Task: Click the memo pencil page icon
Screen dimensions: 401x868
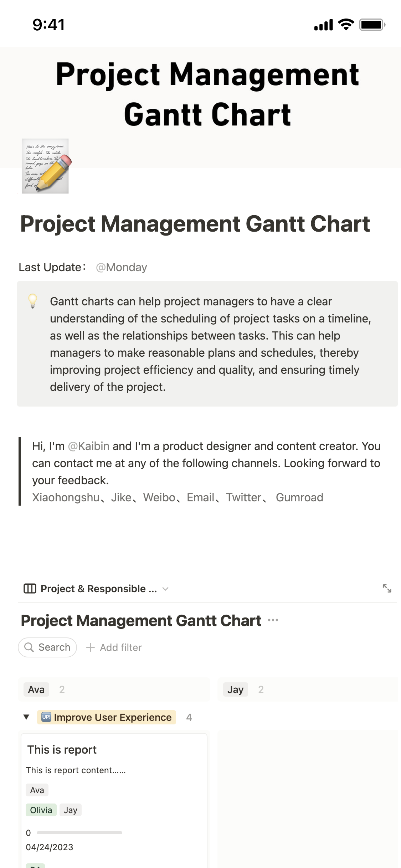Action: 45,166
